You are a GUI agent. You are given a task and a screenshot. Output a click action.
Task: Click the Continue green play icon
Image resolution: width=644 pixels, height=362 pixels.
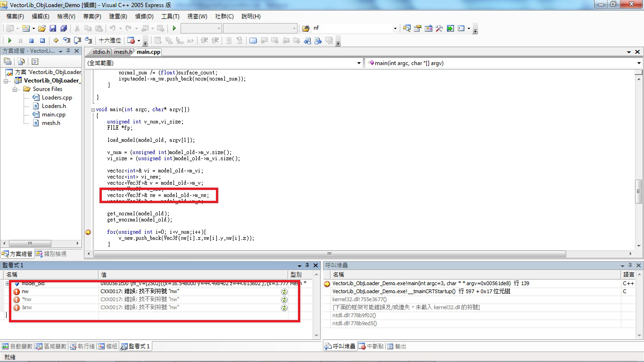coord(9,41)
